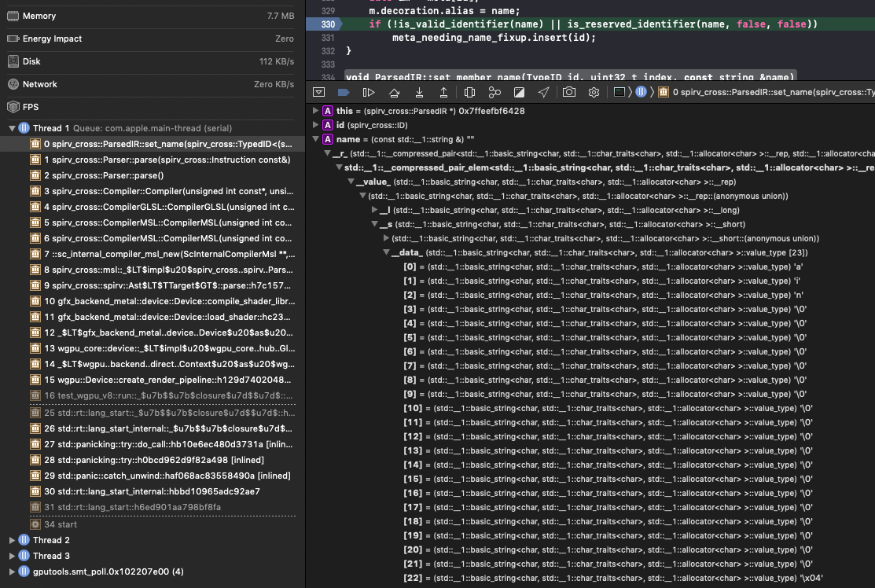
Task: Toggle the breakpoints activation button
Action: 344,92
